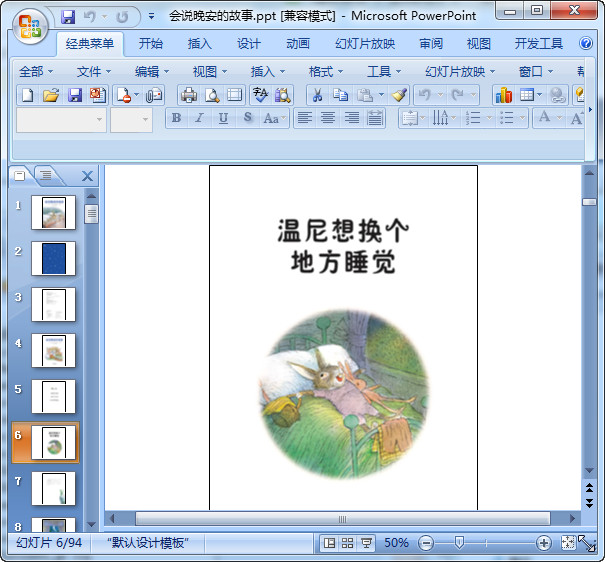Click the Print icon

(189, 95)
